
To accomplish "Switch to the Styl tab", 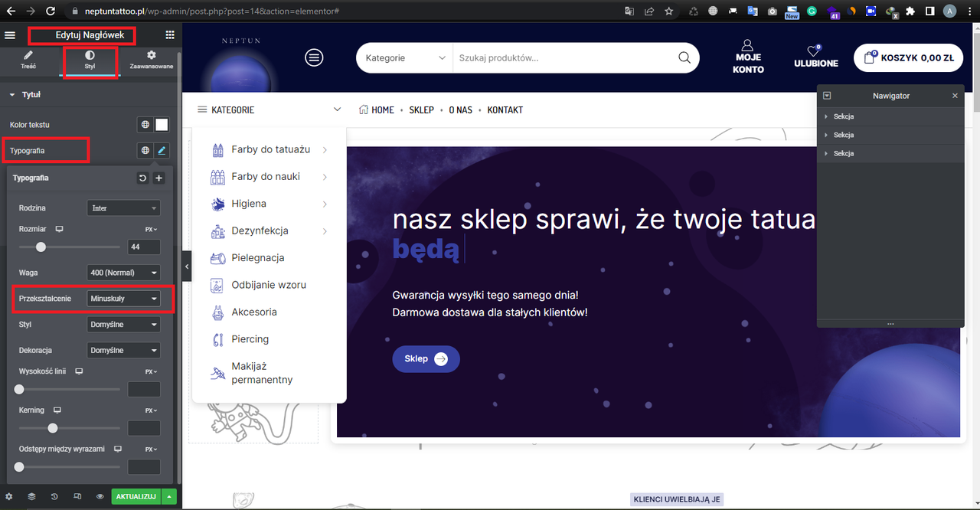I will click(x=90, y=60).
